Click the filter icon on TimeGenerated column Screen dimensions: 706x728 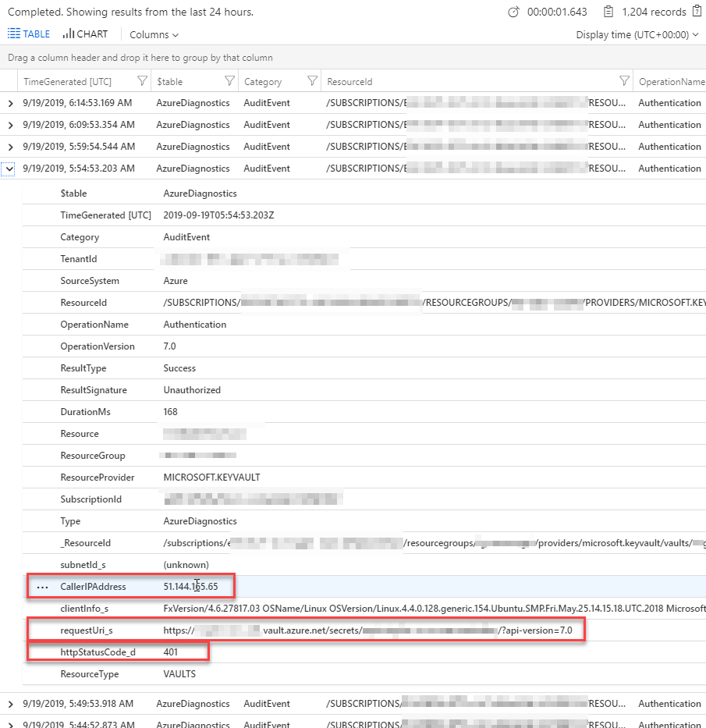[142, 81]
